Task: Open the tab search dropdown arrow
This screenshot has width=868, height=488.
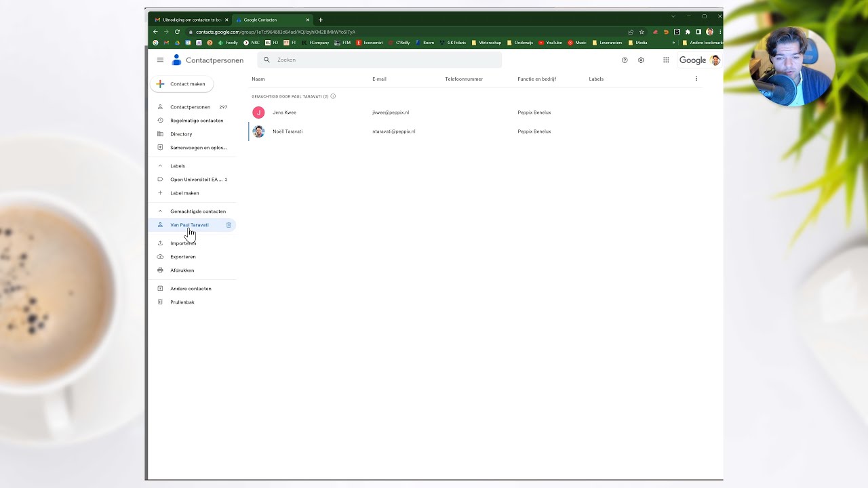Action: pos(673,16)
